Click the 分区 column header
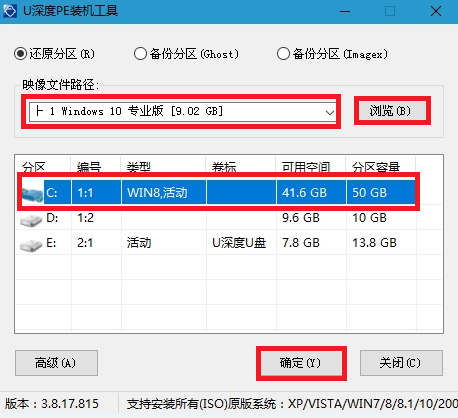Image resolution: width=458 pixels, height=418 pixels. pyautogui.click(x=33, y=166)
